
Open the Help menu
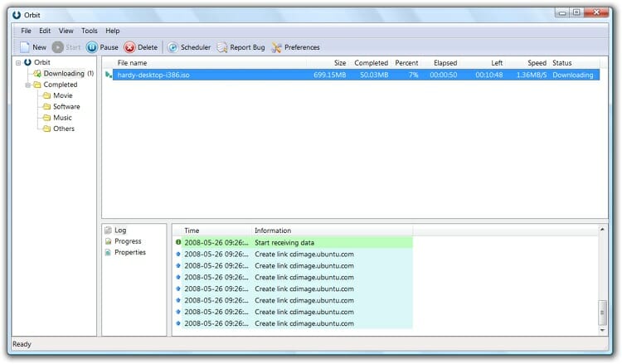112,31
